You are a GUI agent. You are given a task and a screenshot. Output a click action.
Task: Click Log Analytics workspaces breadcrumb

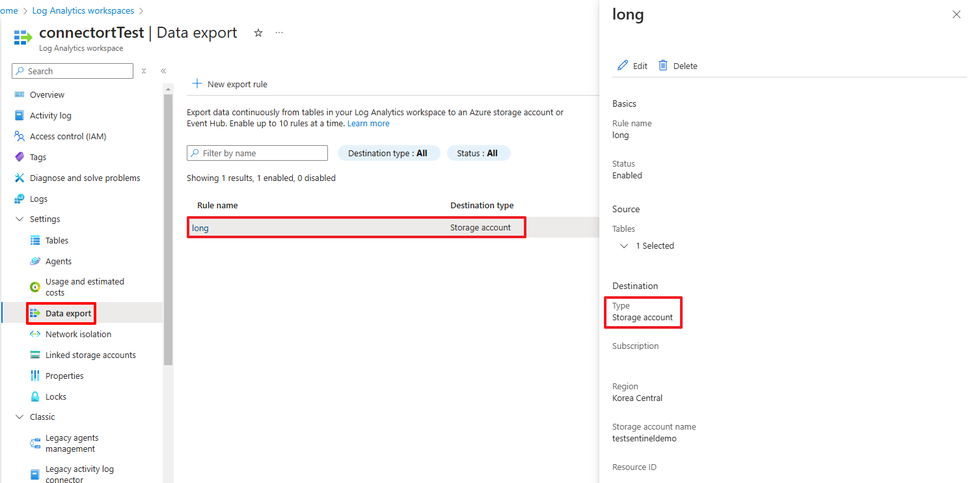click(x=83, y=10)
